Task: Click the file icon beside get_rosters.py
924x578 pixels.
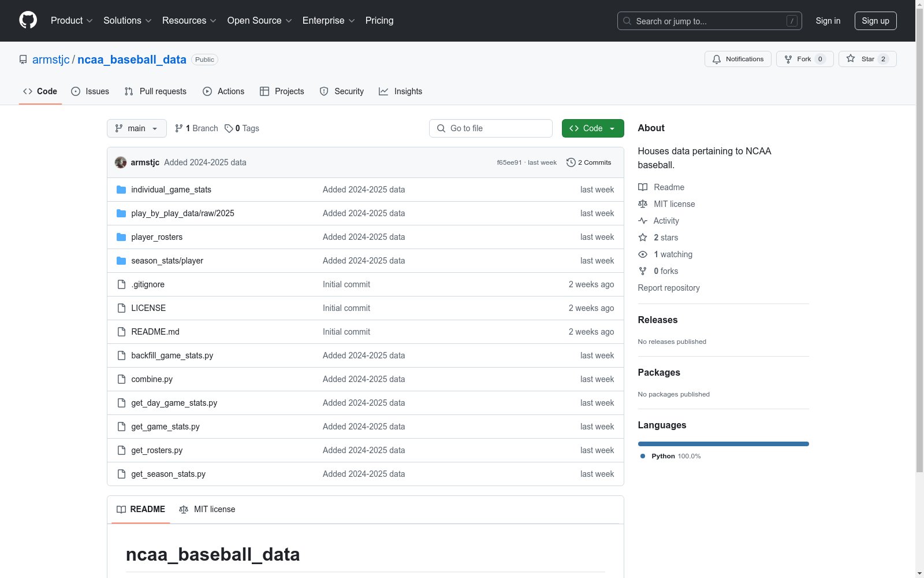Action: 121,450
